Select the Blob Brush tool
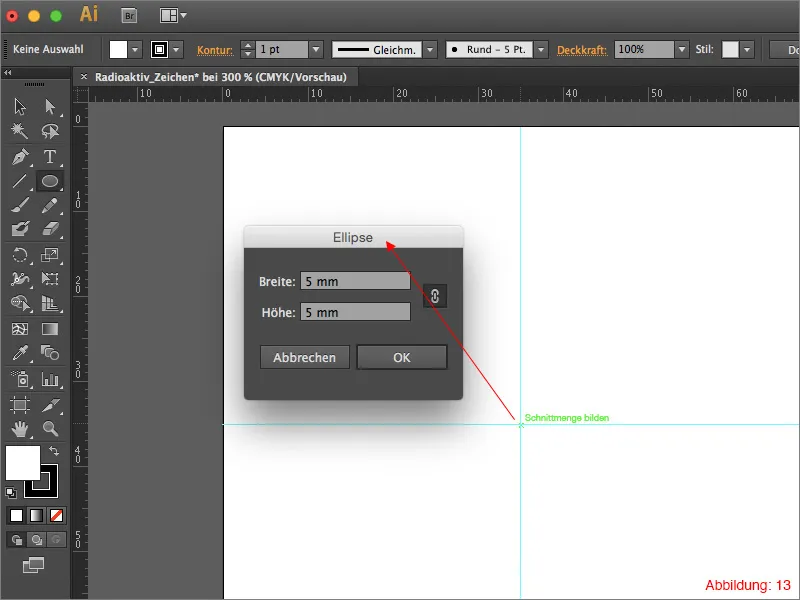The height and width of the screenshot is (600, 800). tap(20, 229)
